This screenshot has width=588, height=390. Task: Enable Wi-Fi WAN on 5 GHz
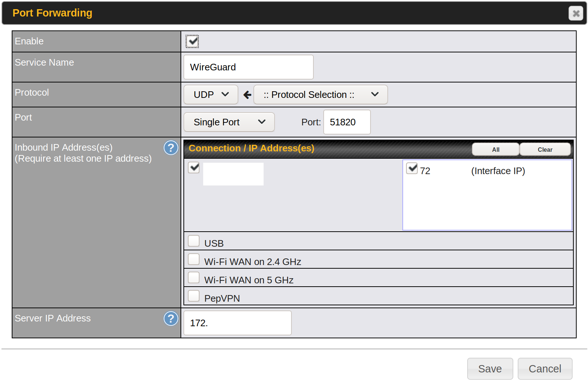click(x=194, y=278)
